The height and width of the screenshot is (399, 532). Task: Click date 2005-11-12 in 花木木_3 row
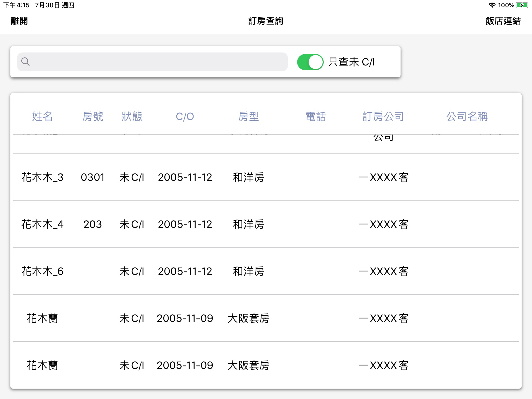point(185,177)
